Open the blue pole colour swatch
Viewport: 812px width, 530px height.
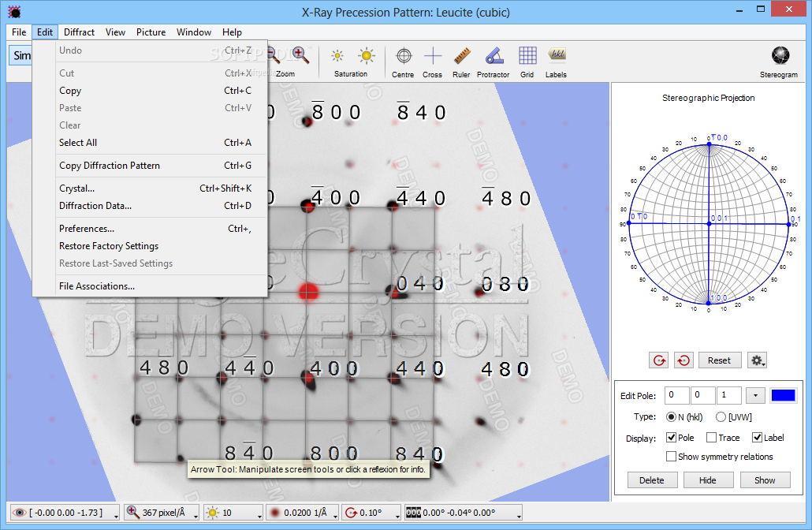click(783, 395)
